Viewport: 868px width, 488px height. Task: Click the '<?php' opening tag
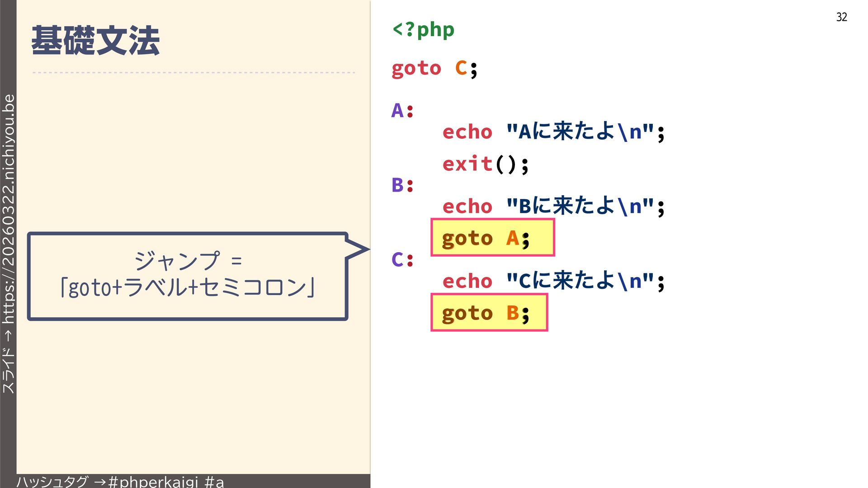pyautogui.click(x=423, y=30)
